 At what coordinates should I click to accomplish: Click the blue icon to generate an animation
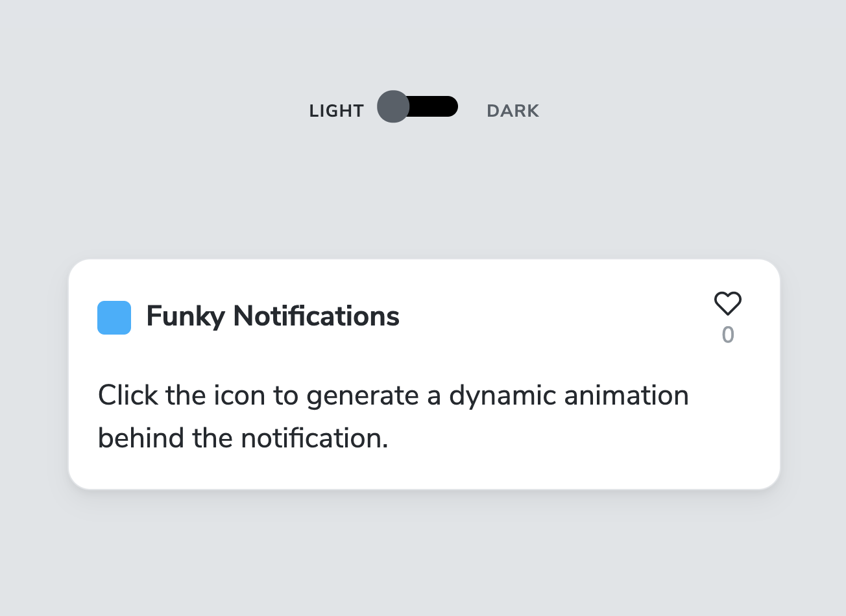[x=114, y=317]
